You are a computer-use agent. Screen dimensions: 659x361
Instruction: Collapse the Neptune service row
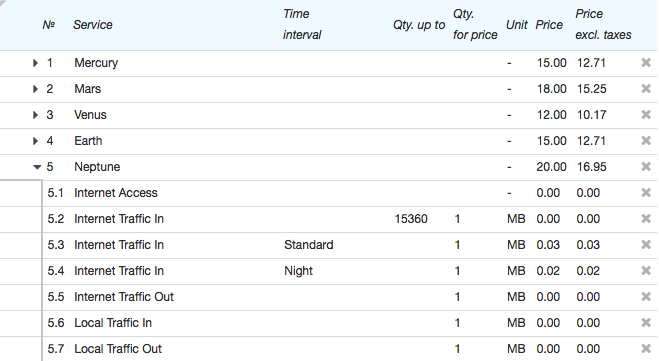coord(37,167)
